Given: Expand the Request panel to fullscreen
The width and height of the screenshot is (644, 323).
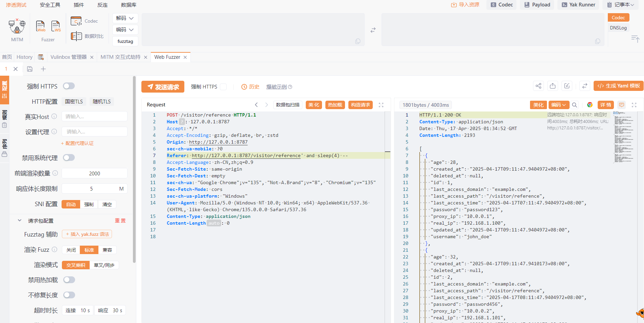Looking at the screenshot, I should pyautogui.click(x=381, y=105).
